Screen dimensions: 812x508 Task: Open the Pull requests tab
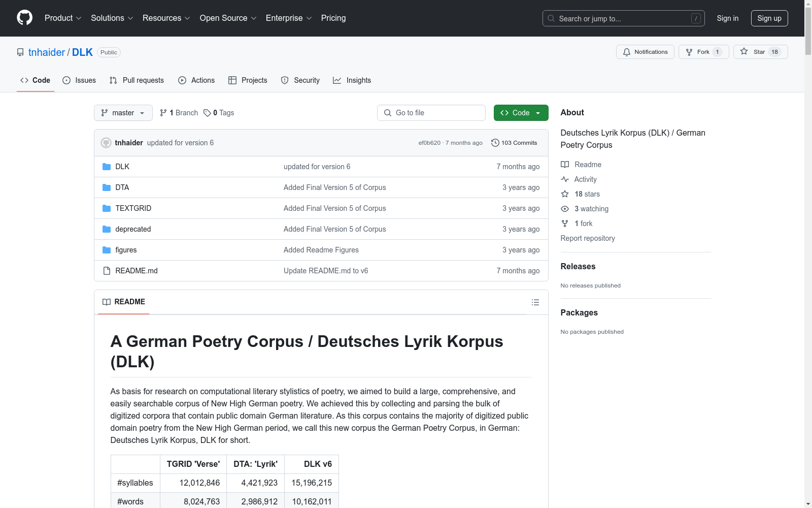137,80
